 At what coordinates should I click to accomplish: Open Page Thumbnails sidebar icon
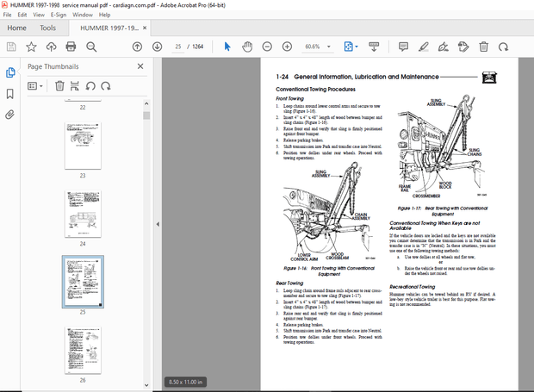click(x=10, y=72)
